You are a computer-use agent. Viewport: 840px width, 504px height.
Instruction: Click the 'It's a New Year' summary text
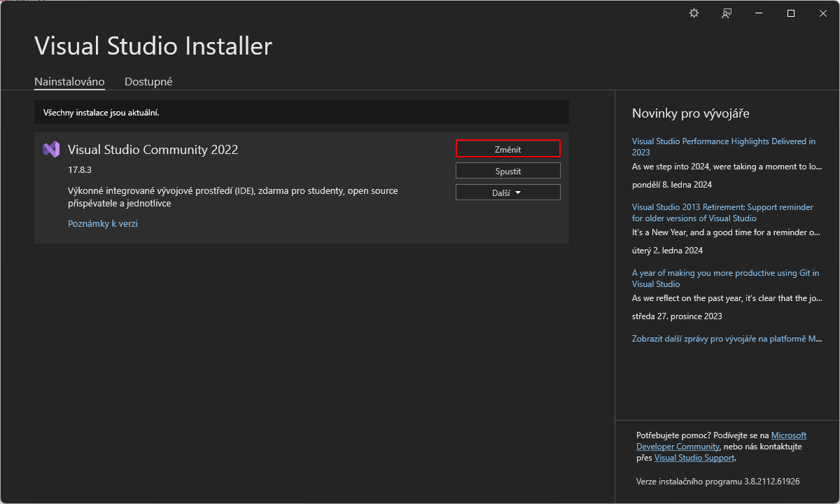[726, 232]
